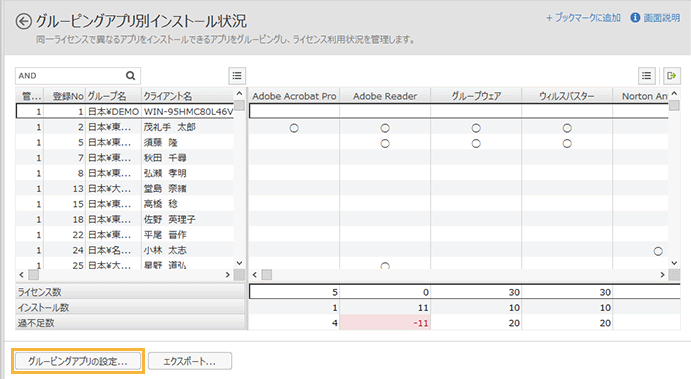
Task: Click the グループウェア column header
Action: (x=476, y=96)
